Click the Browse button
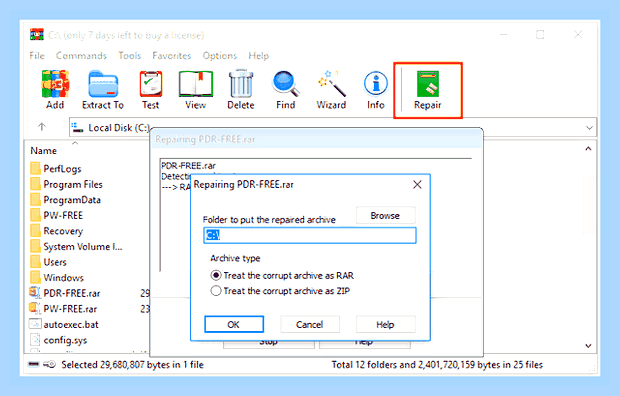620x396 pixels. [386, 216]
